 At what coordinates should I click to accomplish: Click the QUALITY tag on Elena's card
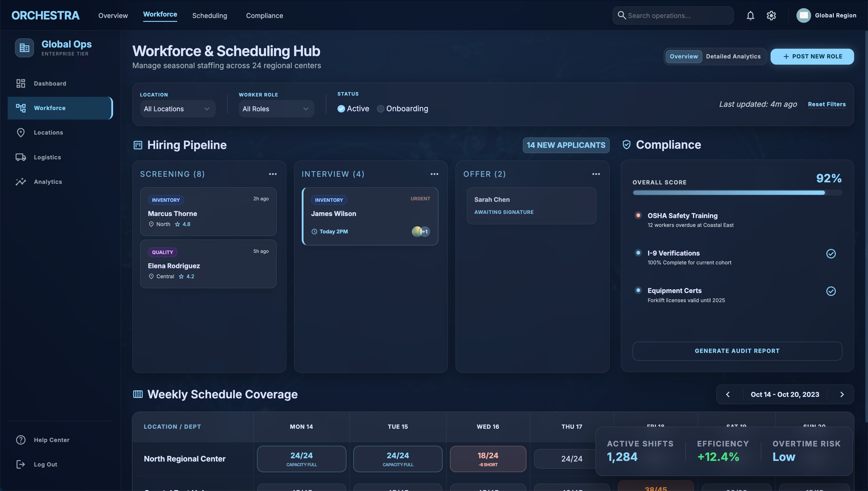pyautogui.click(x=162, y=252)
